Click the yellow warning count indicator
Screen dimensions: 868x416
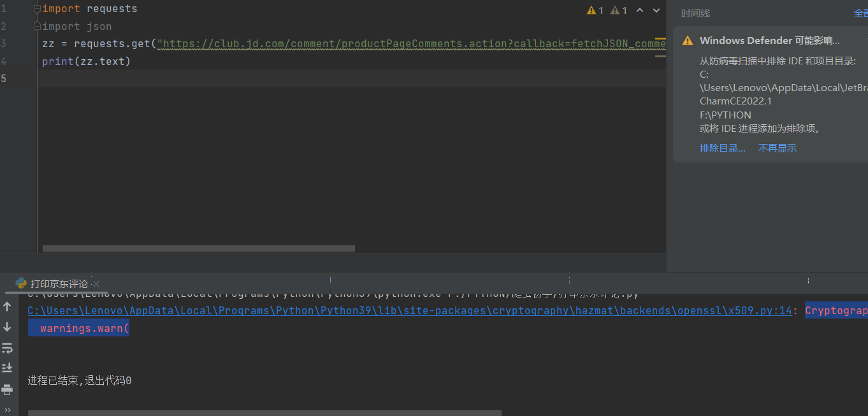pyautogui.click(x=595, y=10)
